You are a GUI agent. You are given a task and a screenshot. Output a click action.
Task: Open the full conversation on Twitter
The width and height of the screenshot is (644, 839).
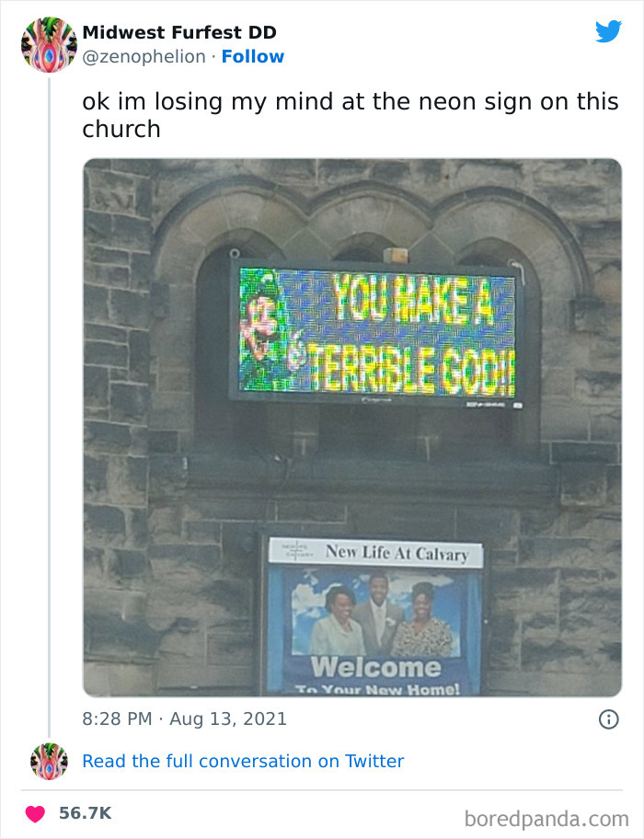tap(243, 761)
